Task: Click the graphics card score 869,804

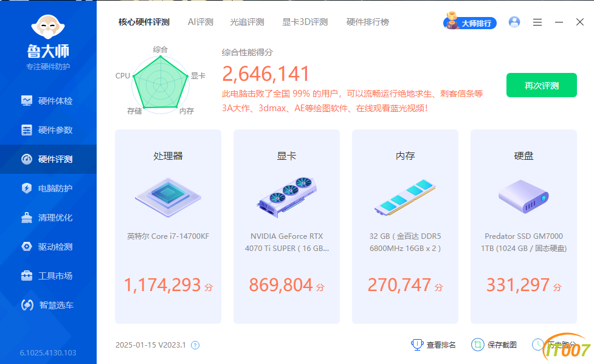Action: [x=281, y=285]
